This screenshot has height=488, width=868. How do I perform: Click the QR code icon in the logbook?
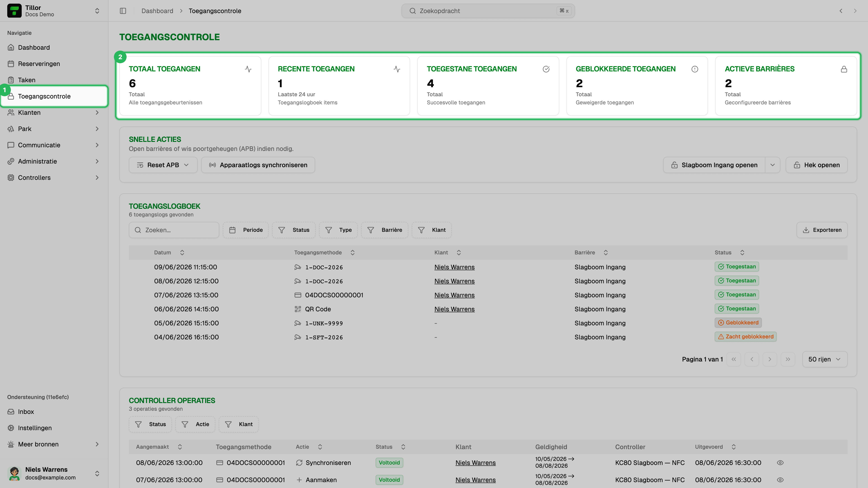click(297, 309)
